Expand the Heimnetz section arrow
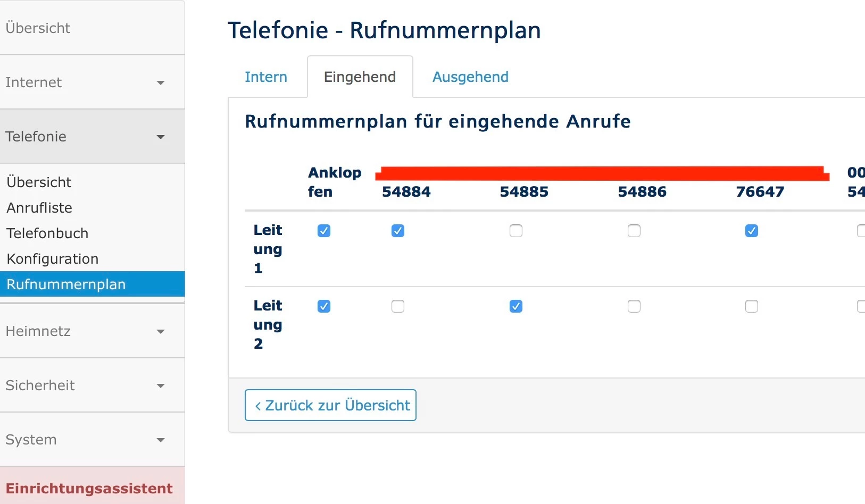The width and height of the screenshot is (865, 504). point(161,332)
